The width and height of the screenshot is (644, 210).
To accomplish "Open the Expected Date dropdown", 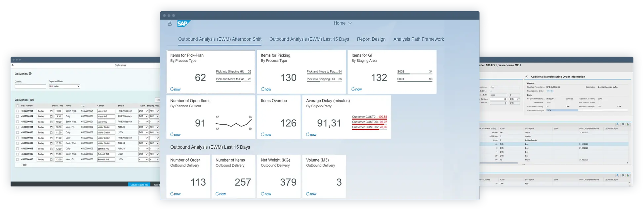I will pyautogui.click(x=64, y=86).
